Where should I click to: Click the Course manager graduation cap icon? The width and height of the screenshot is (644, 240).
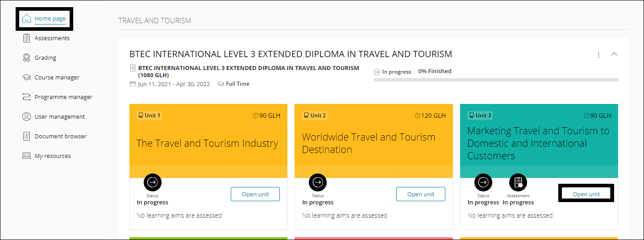pyautogui.click(x=27, y=77)
